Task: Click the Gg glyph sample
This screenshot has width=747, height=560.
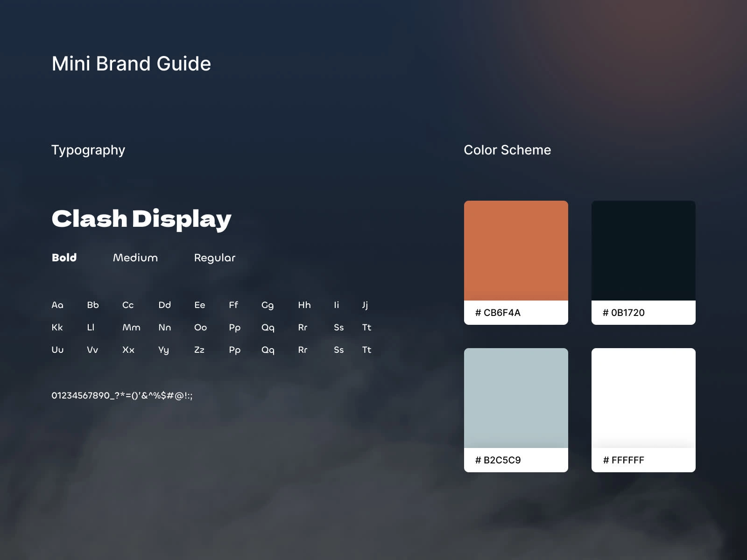Action: (268, 305)
